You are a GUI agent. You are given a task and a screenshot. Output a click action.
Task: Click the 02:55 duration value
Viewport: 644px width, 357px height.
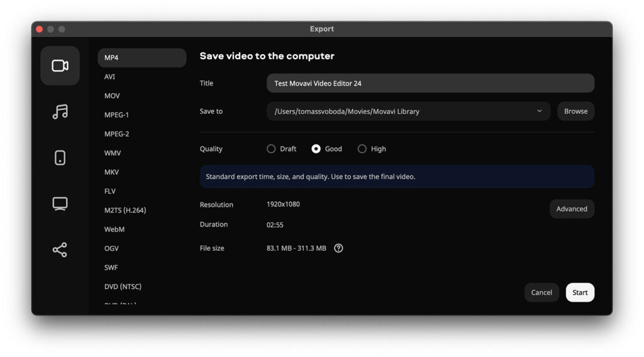point(275,225)
